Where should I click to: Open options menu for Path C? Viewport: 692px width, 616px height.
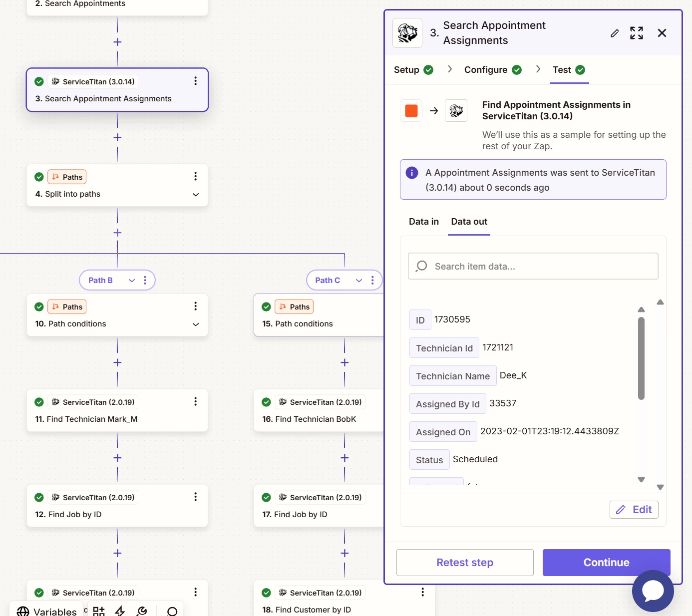coord(372,280)
